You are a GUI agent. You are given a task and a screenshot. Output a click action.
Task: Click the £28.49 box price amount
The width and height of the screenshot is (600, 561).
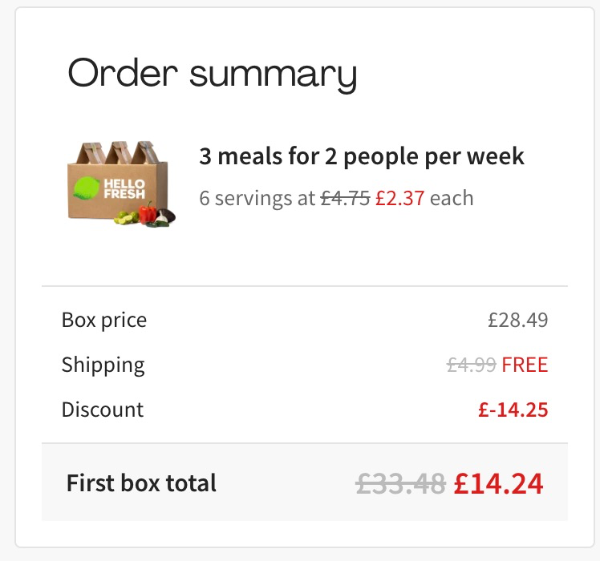(518, 321)
